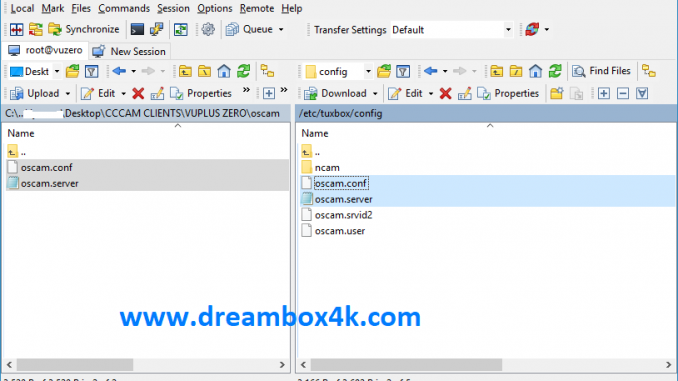Switch to the New Session tab
Screen dimensions: 678x381
point(129,51)
